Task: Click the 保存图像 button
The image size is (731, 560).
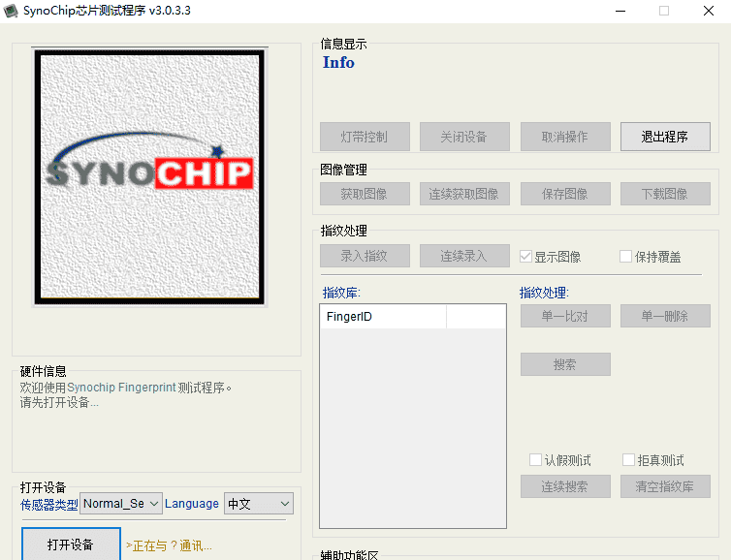Action: coord(565,194)
